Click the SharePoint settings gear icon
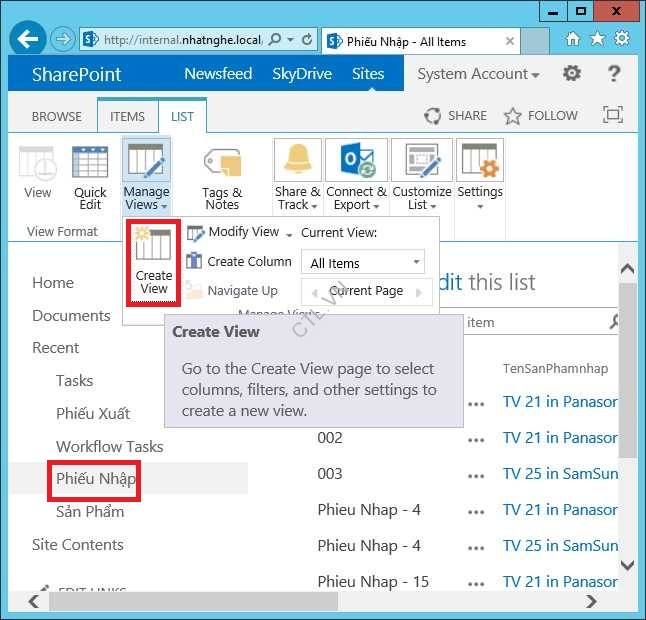 571,74
